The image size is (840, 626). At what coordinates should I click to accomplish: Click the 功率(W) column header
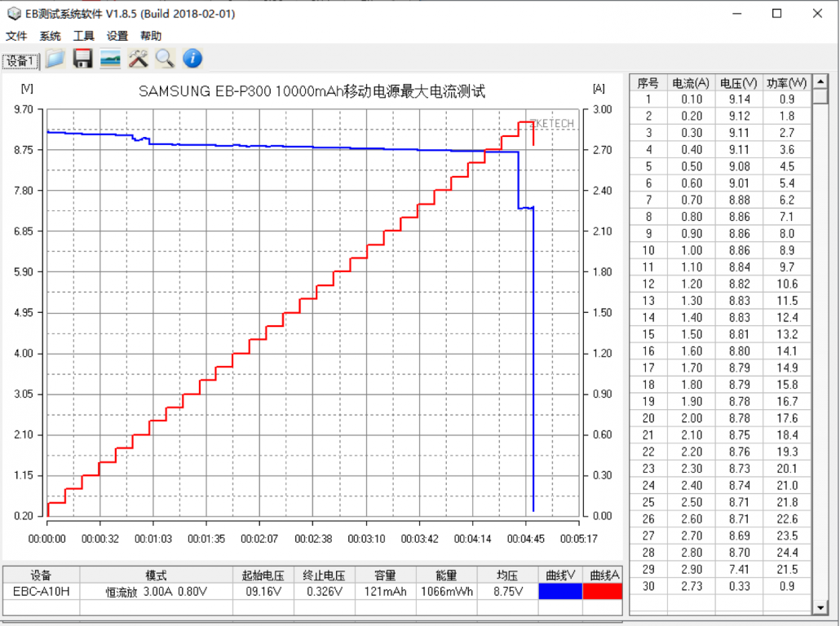click(x=786, y=83)
